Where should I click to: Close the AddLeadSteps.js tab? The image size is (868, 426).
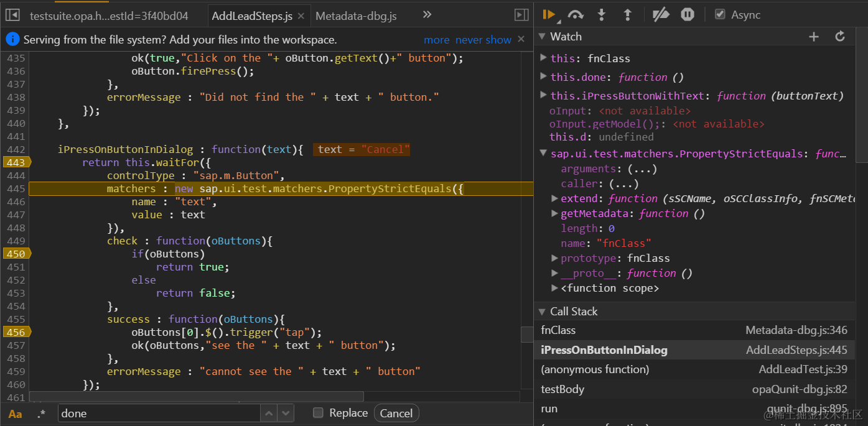301,16
